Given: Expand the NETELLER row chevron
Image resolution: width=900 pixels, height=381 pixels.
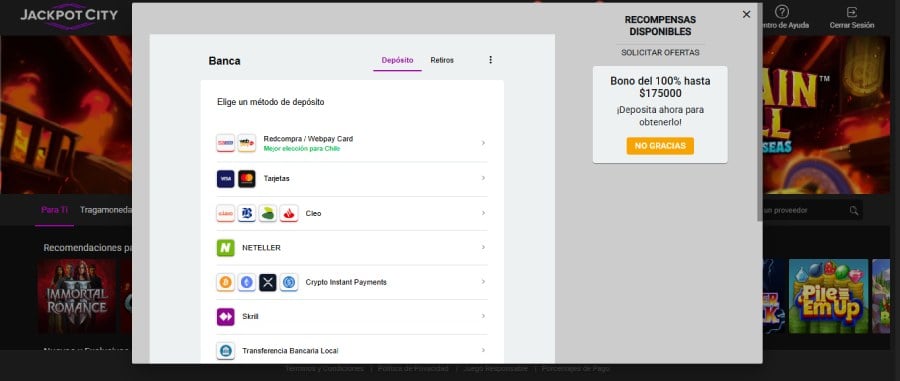Looking at the screenshot, I should click(x=483, y=247).
